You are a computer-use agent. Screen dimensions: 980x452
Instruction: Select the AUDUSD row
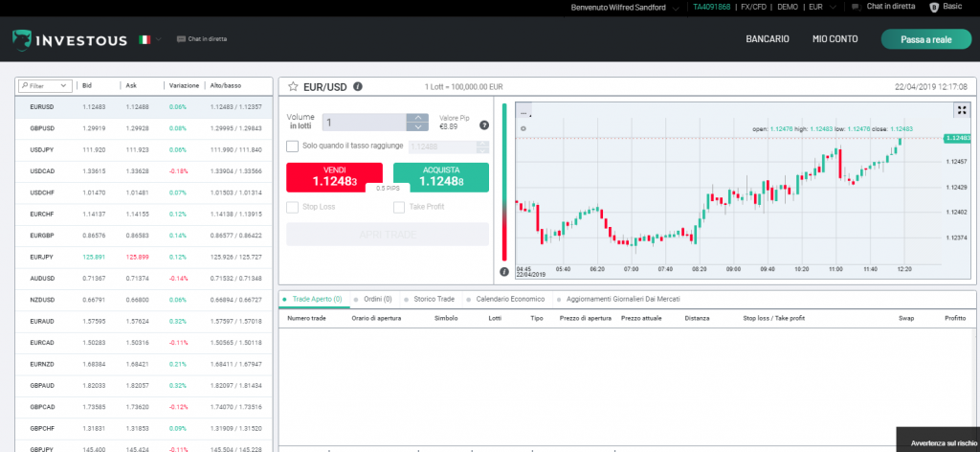coord(144,279)
